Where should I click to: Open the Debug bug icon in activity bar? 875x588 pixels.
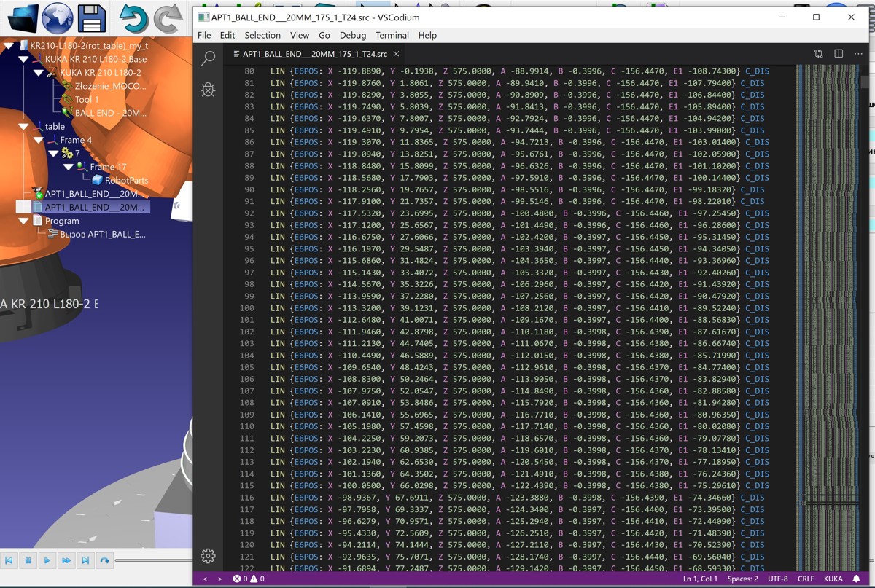pos(209,90)
